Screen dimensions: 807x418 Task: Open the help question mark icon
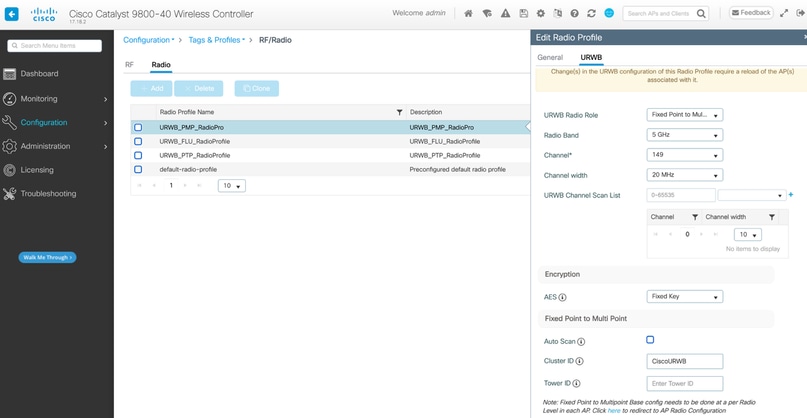(x=574, y=14)
